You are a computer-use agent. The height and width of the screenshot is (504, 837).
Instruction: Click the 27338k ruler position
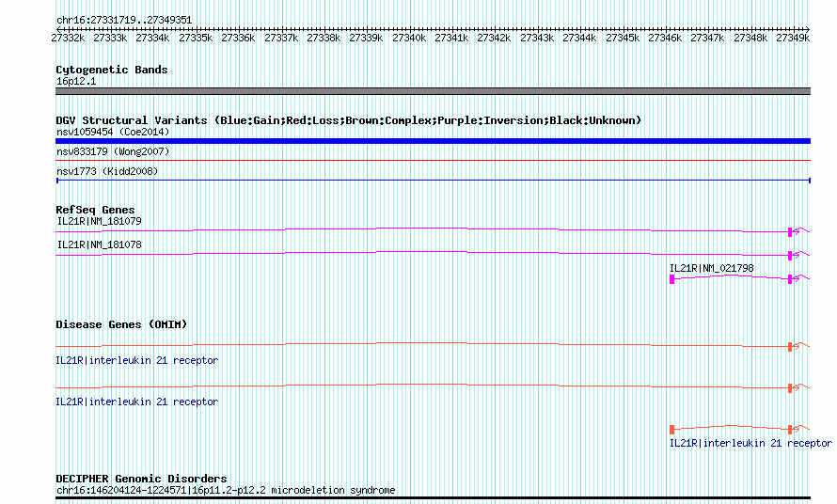(x=324, y=38)
